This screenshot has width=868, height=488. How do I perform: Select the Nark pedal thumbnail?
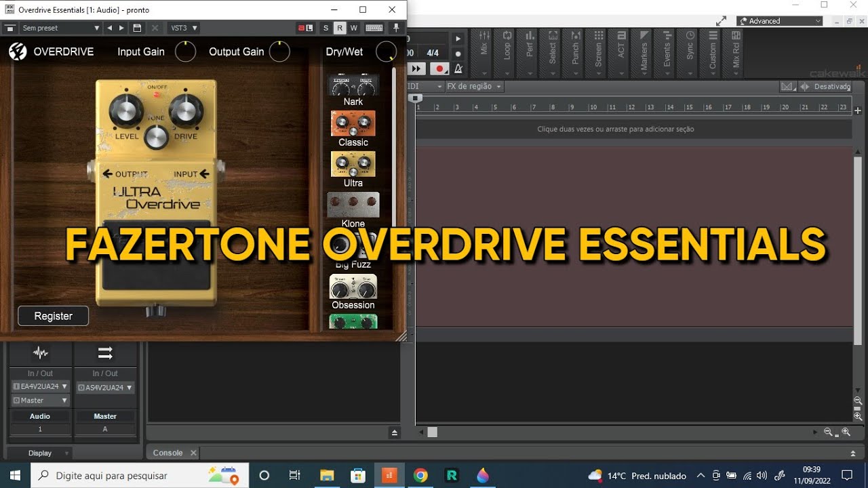[353, 85]
